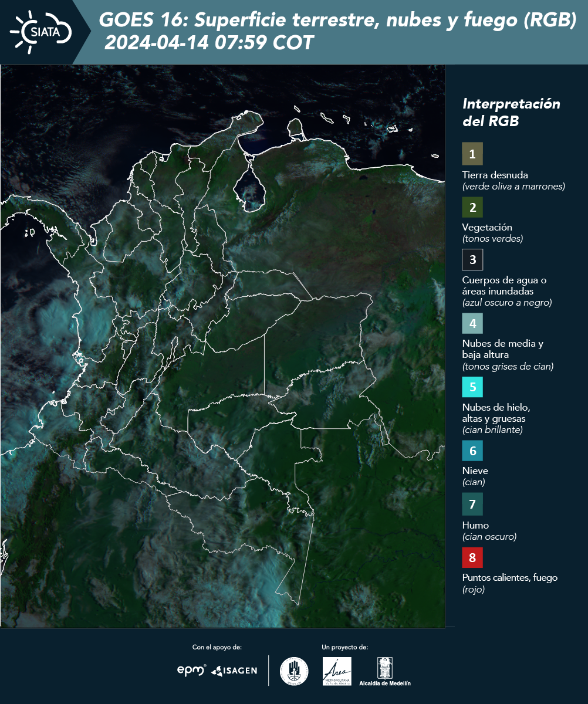Click the 'Vegetación' label
588x704 pixels.
[487, 227]
